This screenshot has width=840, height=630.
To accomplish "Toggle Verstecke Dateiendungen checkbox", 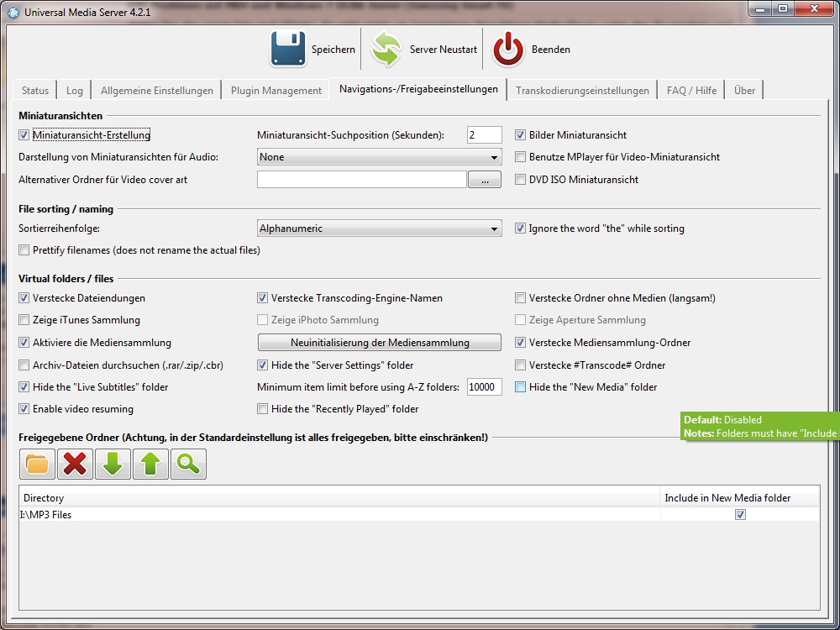I will click(24, 298).
